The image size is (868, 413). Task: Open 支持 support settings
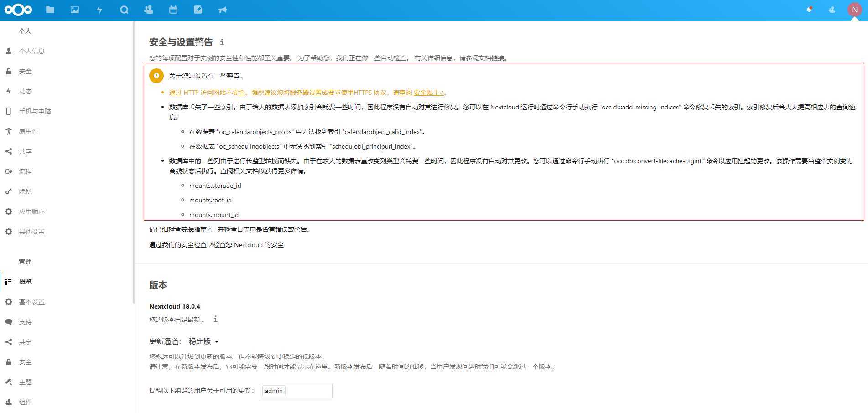67,322
